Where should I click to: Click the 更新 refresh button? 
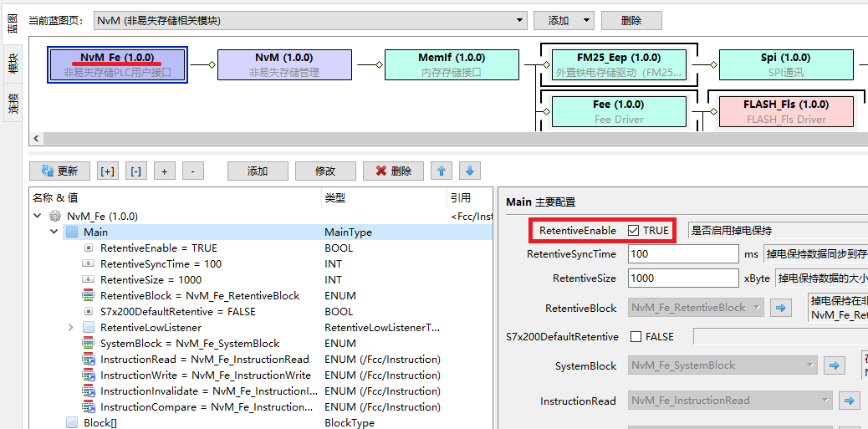[x=59, y=171]
